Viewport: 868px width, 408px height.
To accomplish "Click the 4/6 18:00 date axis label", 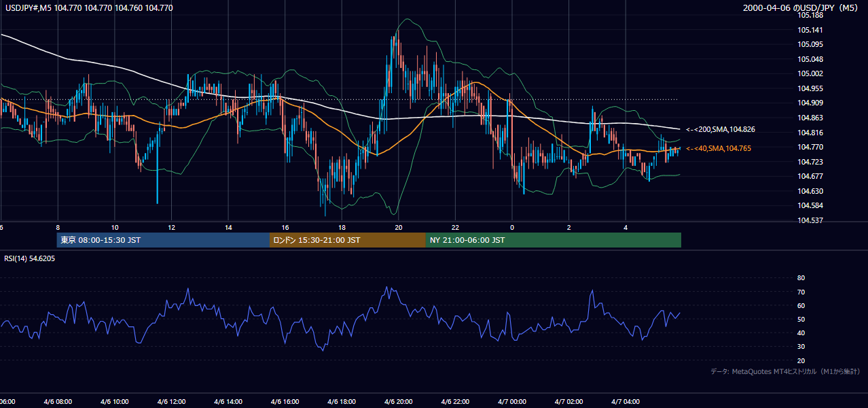I will 342,402.
